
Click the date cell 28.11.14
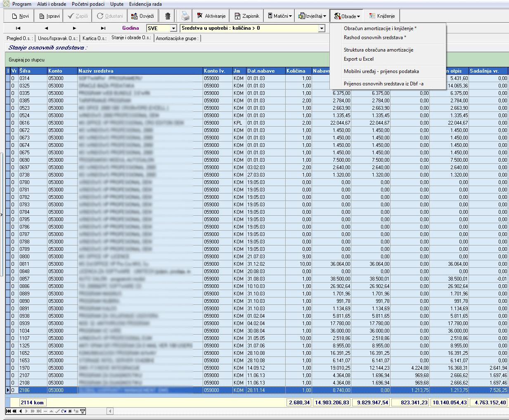pos(266,390)
